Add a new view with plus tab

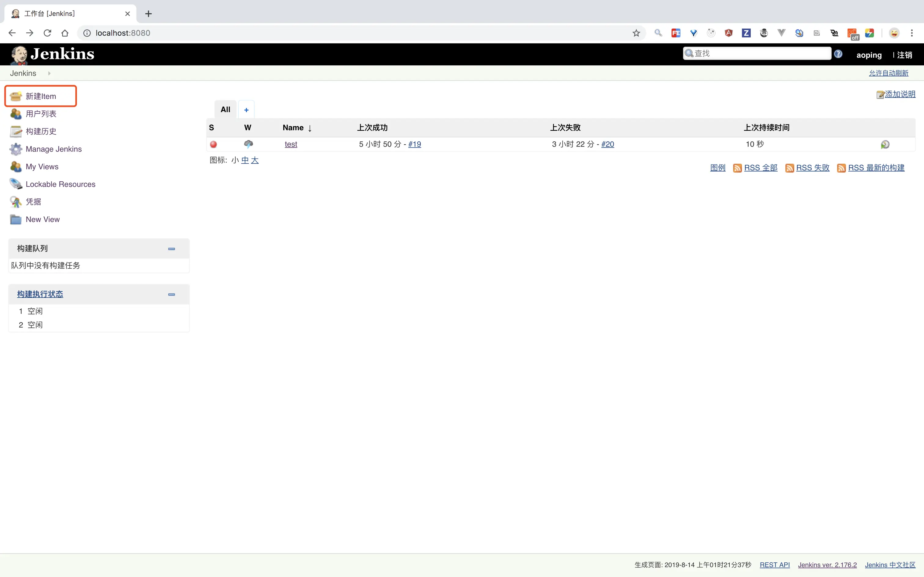click(246, 110)
